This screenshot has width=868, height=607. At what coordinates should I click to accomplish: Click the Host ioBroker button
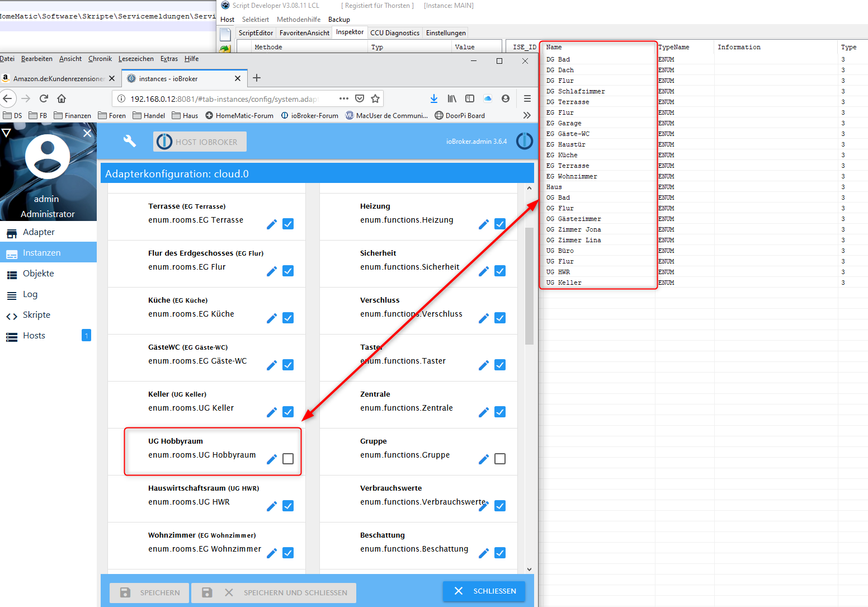pyautogui.click(x=200, y=142)
